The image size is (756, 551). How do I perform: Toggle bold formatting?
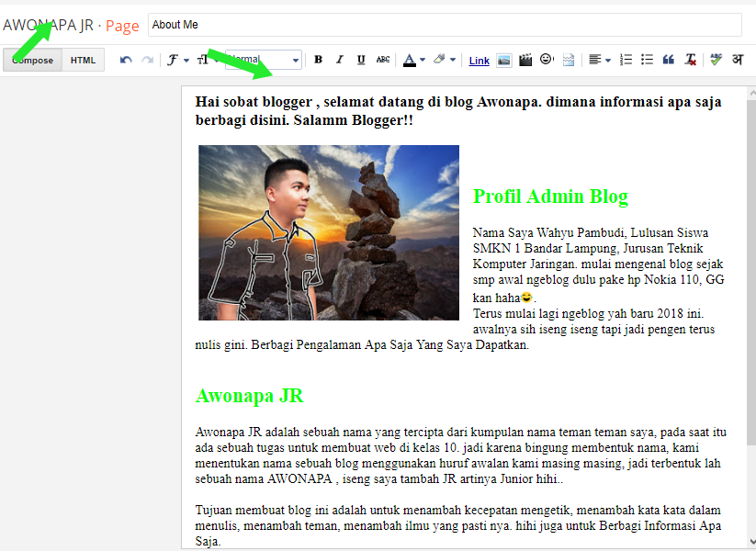317,59
